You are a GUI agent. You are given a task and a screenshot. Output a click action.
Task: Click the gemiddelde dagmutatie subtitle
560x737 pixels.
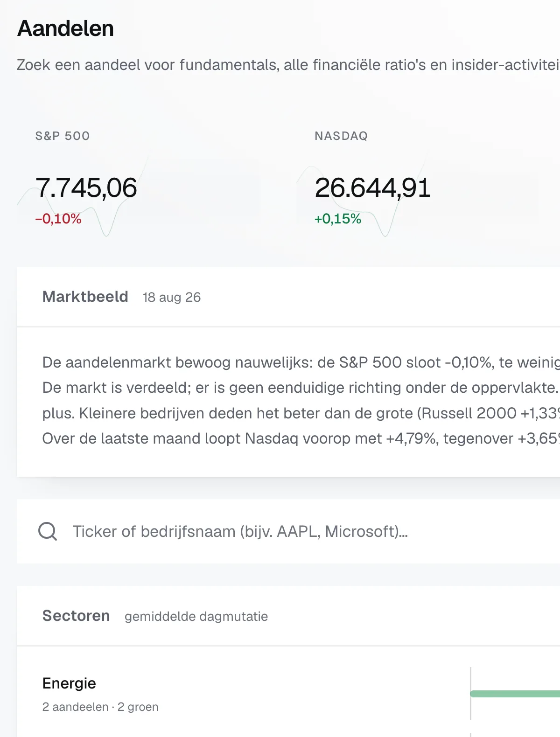[196, 616]
